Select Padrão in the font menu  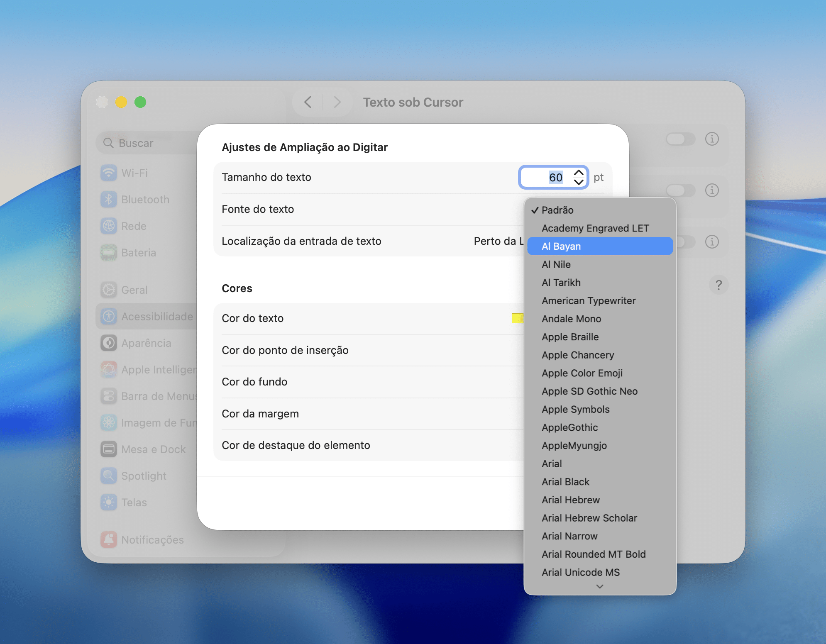600,210
